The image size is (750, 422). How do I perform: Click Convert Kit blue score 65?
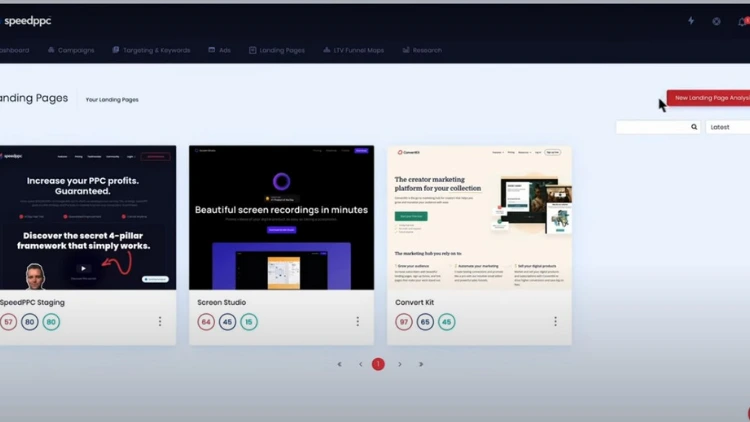[x=425, y=322]
